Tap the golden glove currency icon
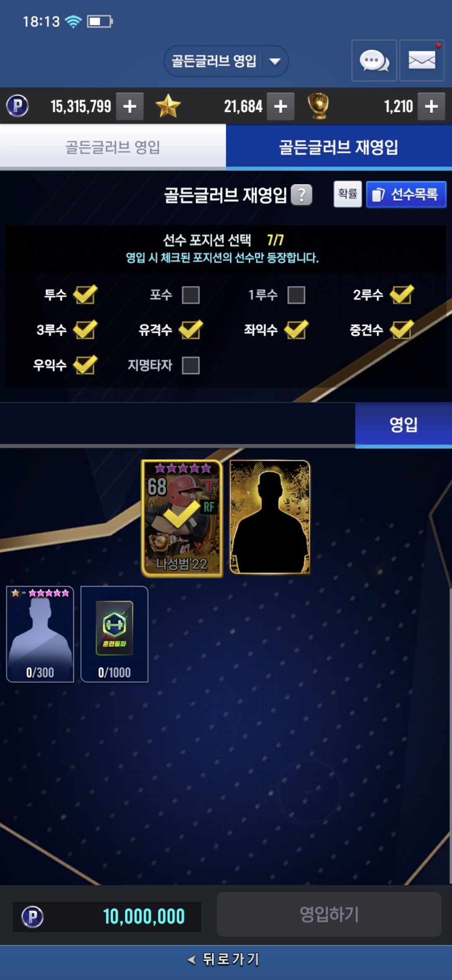452x980 pixels. pyautogui.click(x=318, y=106)
